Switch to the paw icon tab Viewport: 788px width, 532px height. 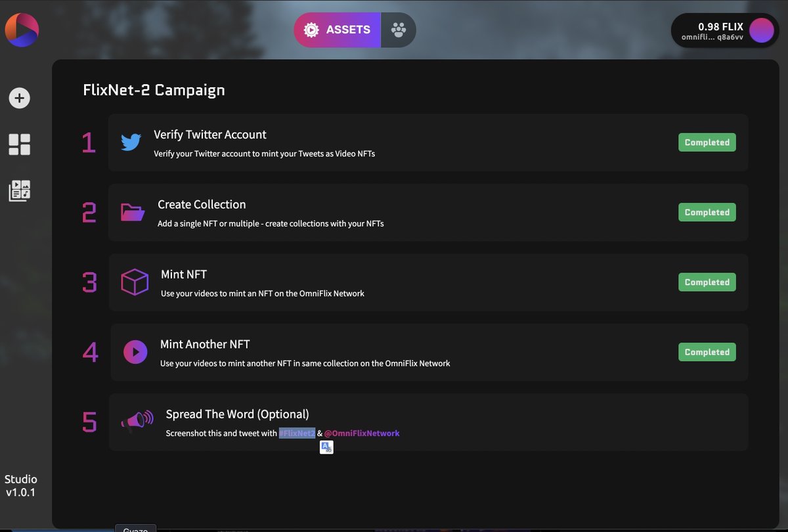pyautogui.click(x=398, y=30)
